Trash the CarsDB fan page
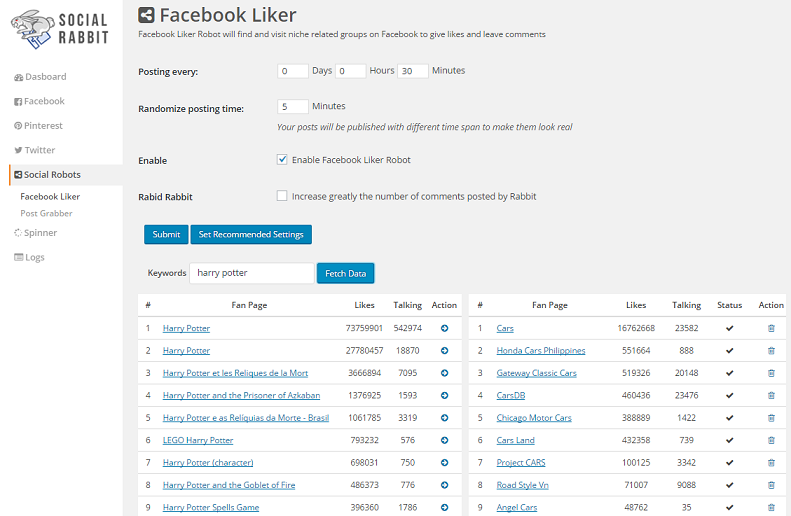Viewport: 791px width, 516px height. (x=771, y=395)
